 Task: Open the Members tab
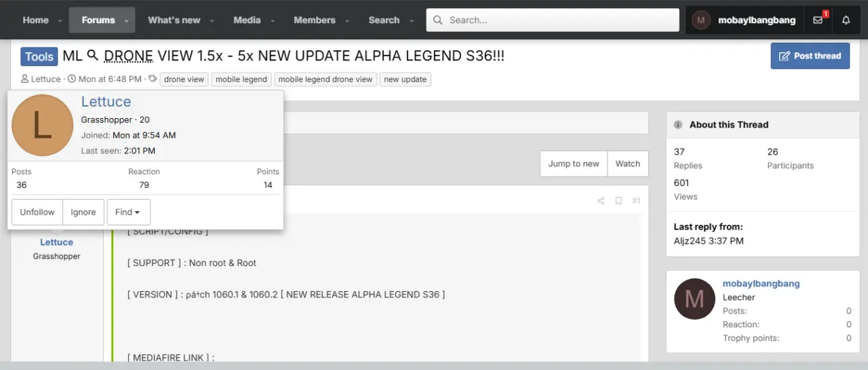(x=315, y=20)
